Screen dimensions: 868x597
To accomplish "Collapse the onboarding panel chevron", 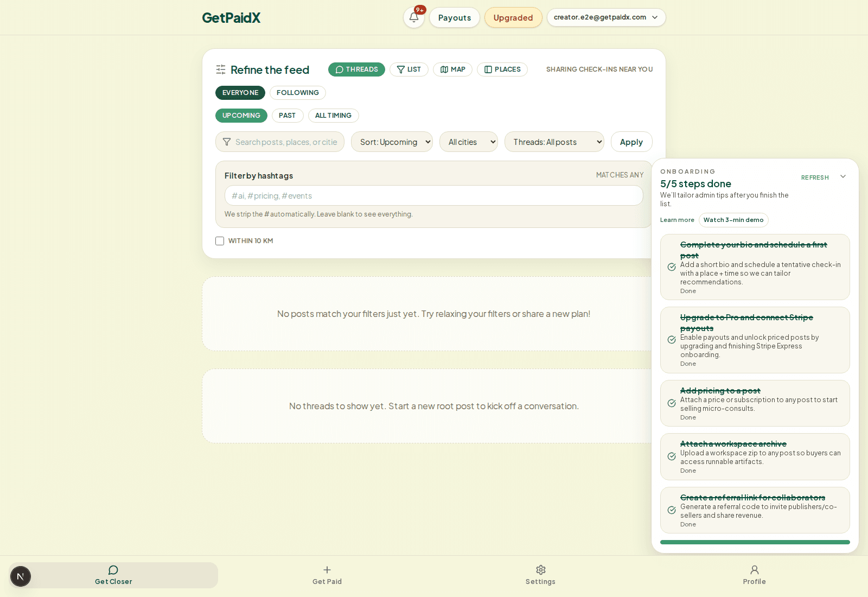I will (843, 176).
